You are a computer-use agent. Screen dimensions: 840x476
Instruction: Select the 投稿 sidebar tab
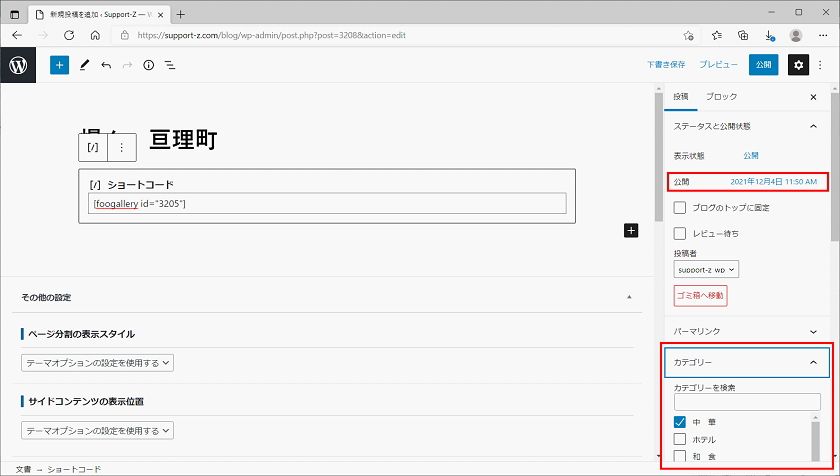681,97
